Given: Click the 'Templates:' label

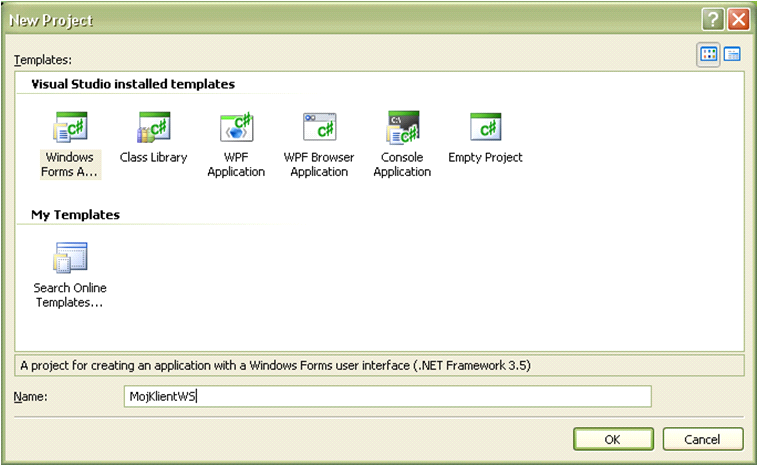Looking at the screenshot, I should 43,60.
